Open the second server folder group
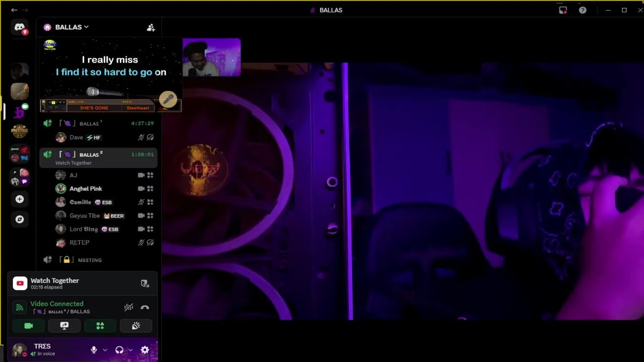Image resolution: width=644 pixels, height=362 pixels. pos(20,177)
